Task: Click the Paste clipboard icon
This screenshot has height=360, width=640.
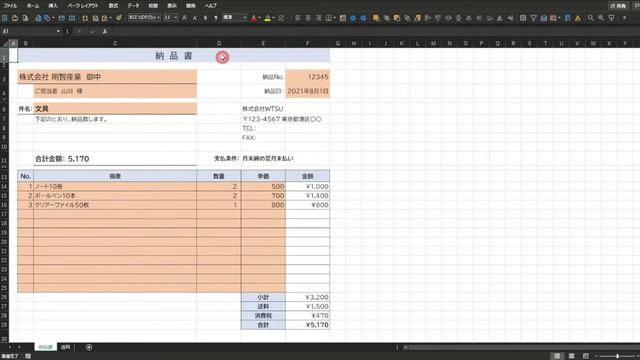Action: (x=104, y=18)
